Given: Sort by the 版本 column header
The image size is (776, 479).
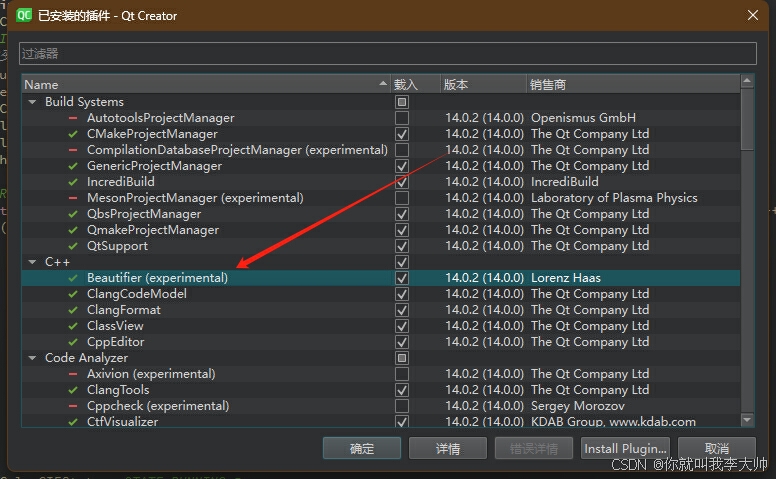Looking at the screenshot, I should pyautogui.click(x=483, y=85).
